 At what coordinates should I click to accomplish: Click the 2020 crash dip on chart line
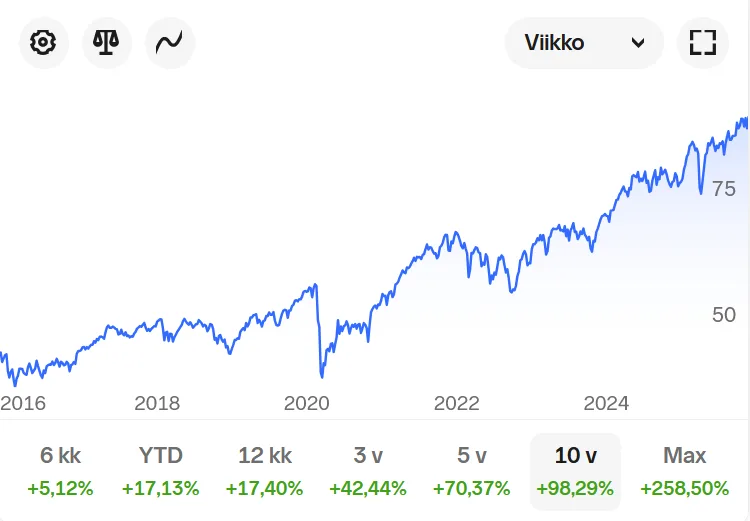(322, 374)
